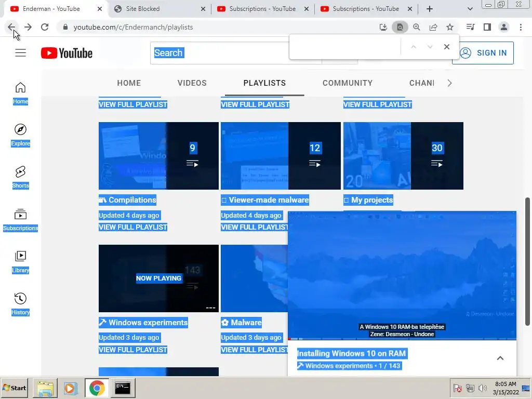Open Windows Explorer from the taskbar

pos(45,388)
